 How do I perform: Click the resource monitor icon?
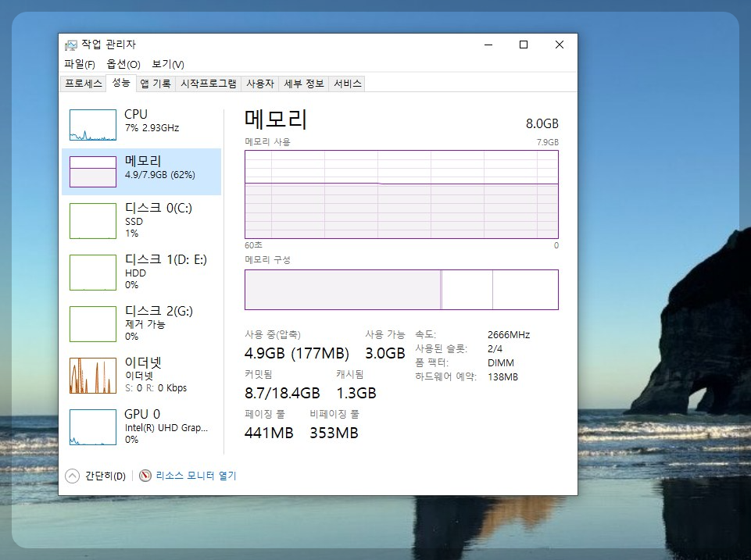(145, 476)
